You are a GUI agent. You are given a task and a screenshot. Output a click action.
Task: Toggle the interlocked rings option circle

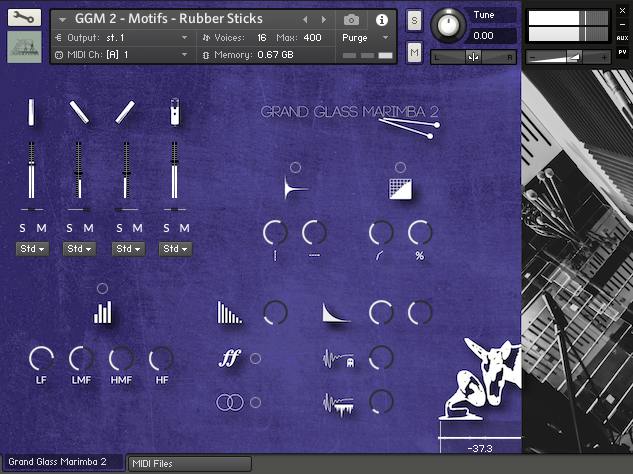(x=255, y=403)
